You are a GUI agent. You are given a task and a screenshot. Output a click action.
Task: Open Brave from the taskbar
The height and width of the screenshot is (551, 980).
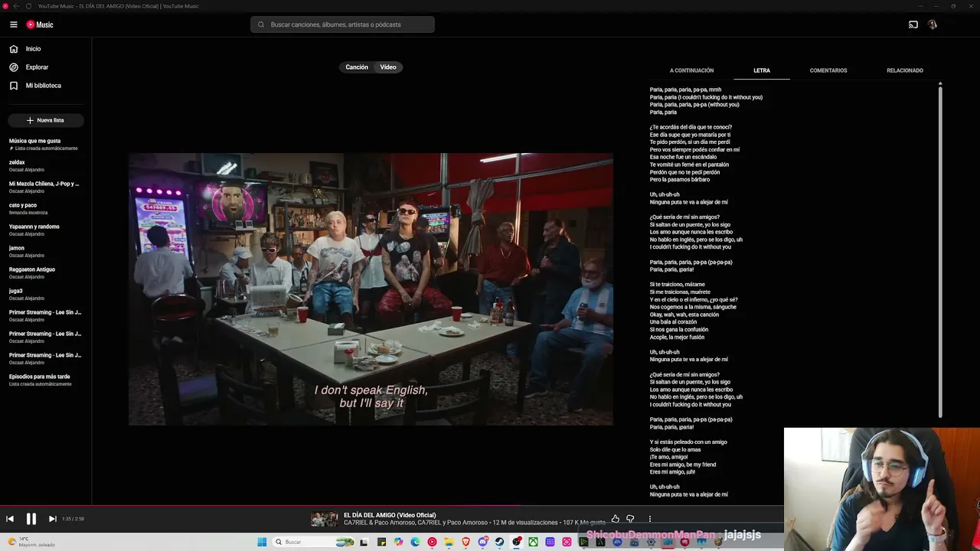(465, 542)
